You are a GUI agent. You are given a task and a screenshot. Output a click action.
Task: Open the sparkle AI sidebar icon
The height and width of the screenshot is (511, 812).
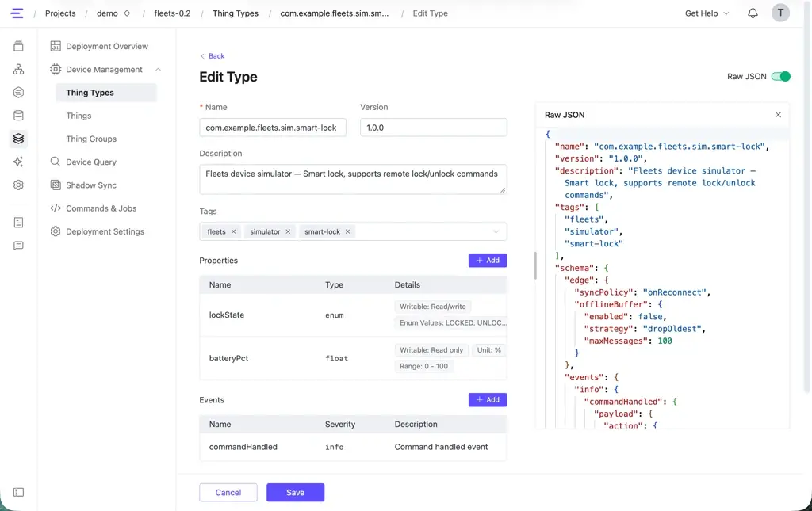click(19, 162)
